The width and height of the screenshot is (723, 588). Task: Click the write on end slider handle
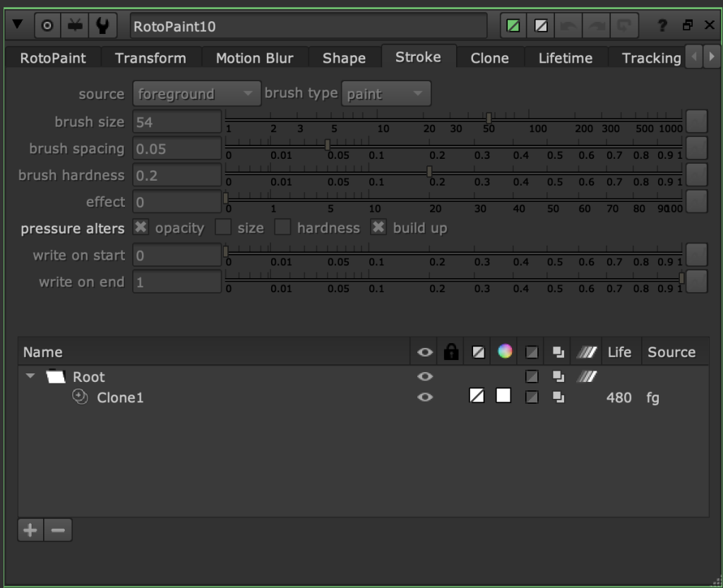(x=681, y=278)
